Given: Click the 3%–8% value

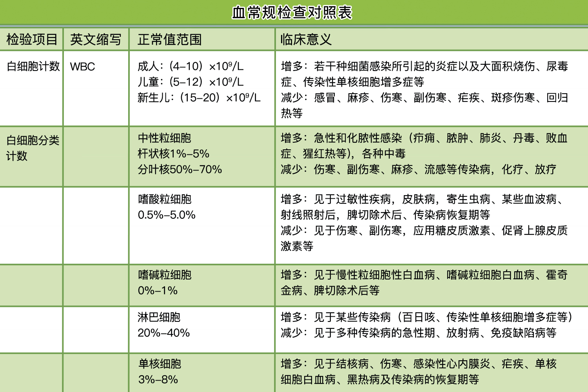Looking at the screenshot, I should 158,379.
